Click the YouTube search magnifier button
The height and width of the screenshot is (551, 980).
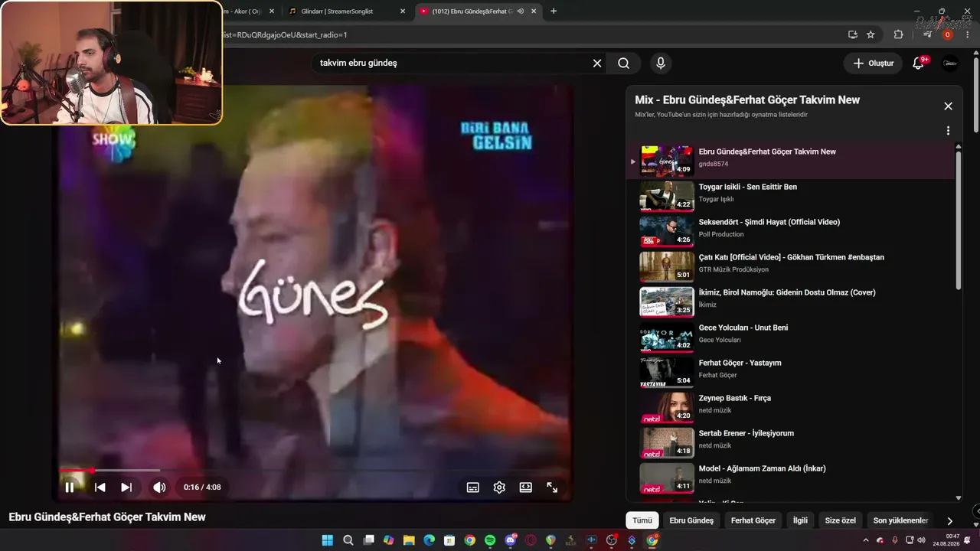click(x=624, y=64)
